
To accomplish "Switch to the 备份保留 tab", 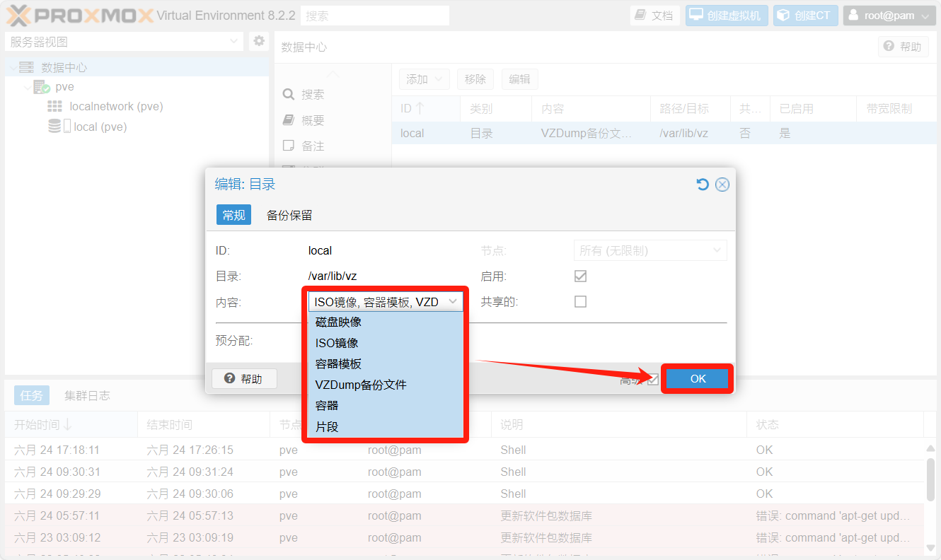I will [x=289, y=216].
